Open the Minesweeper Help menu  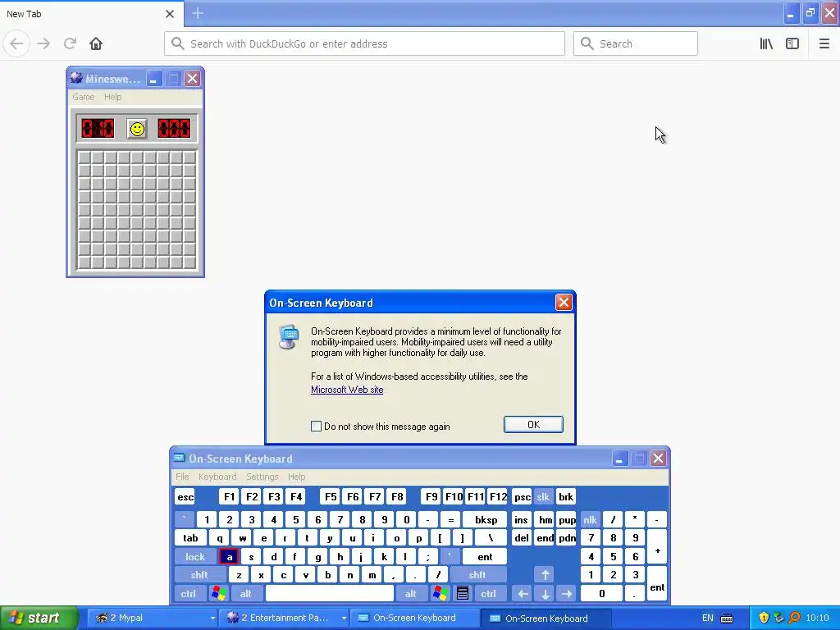pos(112,97)
